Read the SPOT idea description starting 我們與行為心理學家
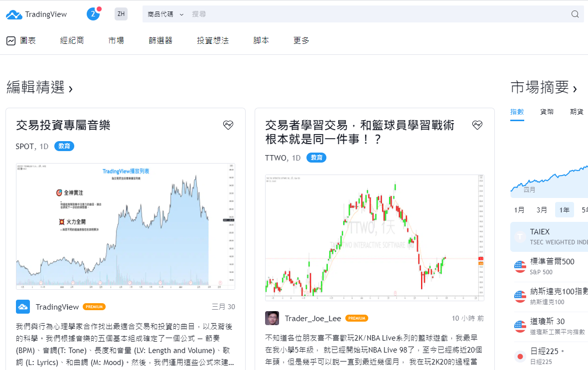 (125, 345)
